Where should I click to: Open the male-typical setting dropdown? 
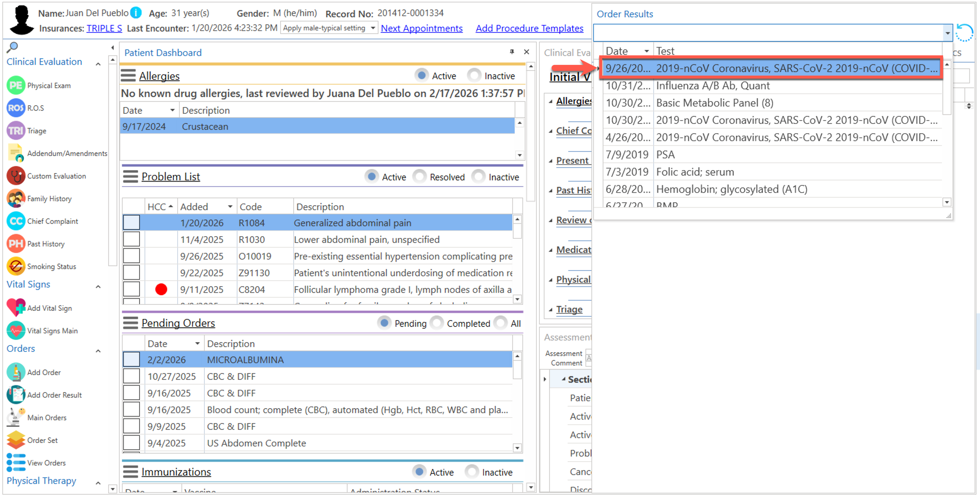(373, 28)
